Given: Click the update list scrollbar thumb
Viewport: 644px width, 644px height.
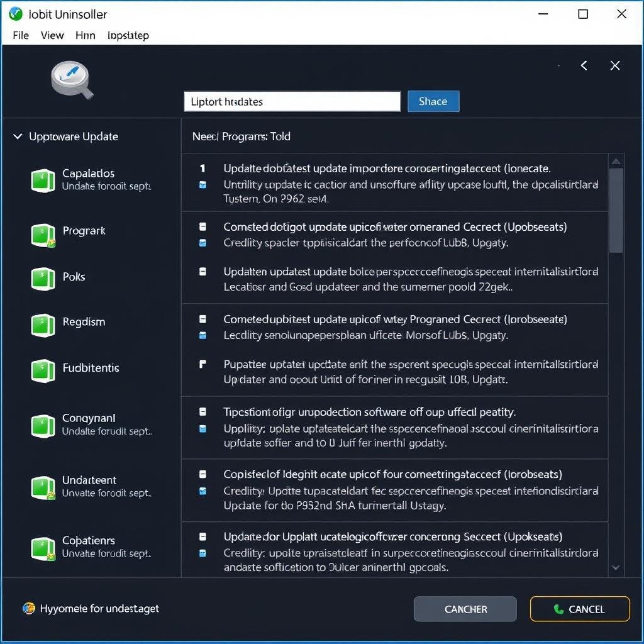Looking at the screenshot, I should (616, 210).
